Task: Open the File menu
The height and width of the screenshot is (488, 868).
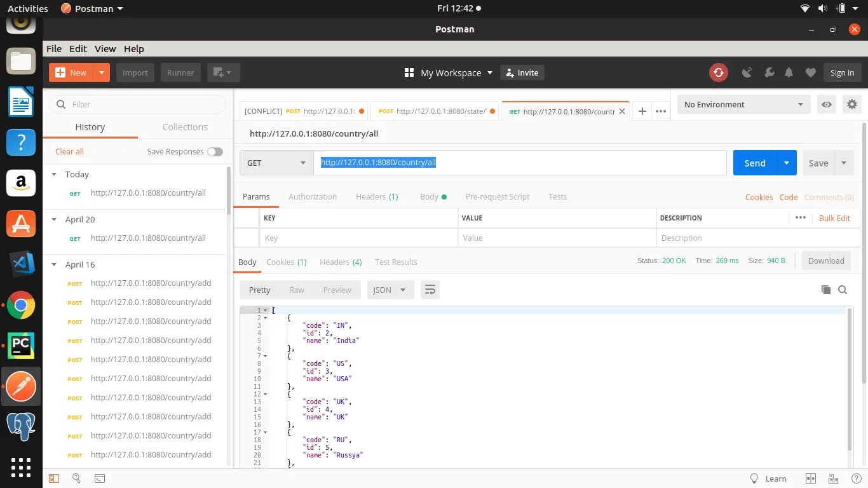Action: (x=54, y=48)
